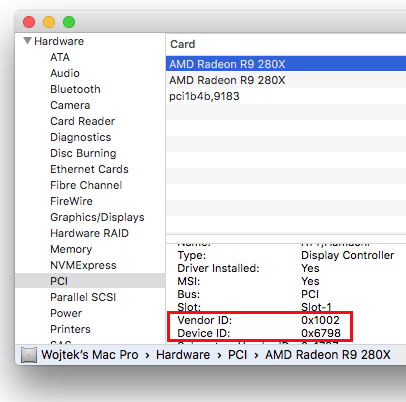Collapse the Hardware disclosure triangle
The height and width of the screenshot is (402, 406).
tap(28, 41)
